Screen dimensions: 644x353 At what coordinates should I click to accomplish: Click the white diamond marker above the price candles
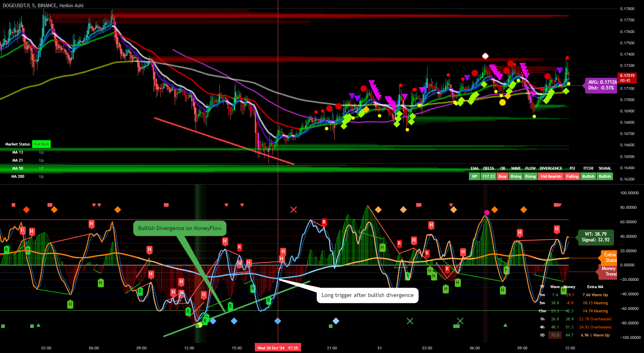485,56
